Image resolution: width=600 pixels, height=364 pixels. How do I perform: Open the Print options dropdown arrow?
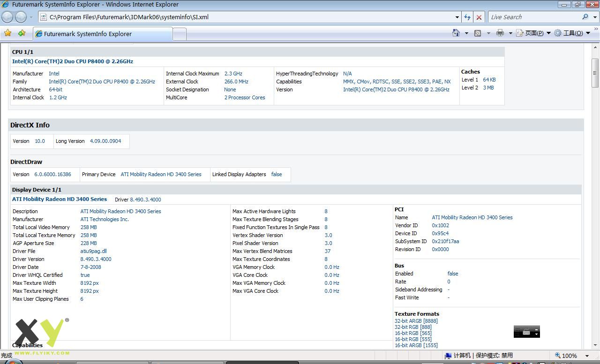click(510, 33)
